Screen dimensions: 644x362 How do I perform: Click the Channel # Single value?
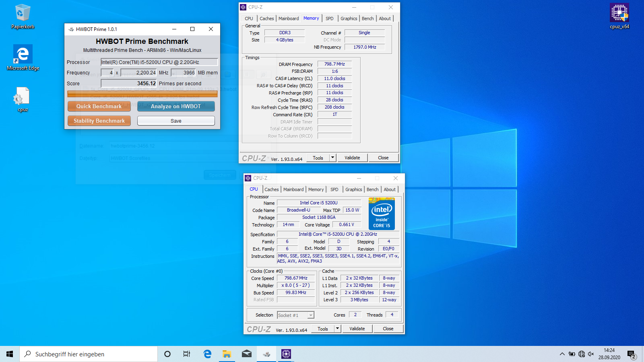click(365, 33)
